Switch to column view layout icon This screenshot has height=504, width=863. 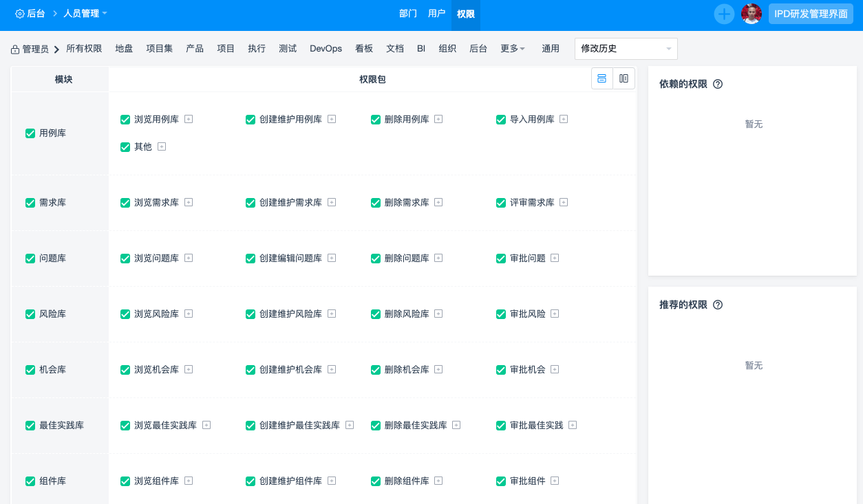tap(624, 78)
